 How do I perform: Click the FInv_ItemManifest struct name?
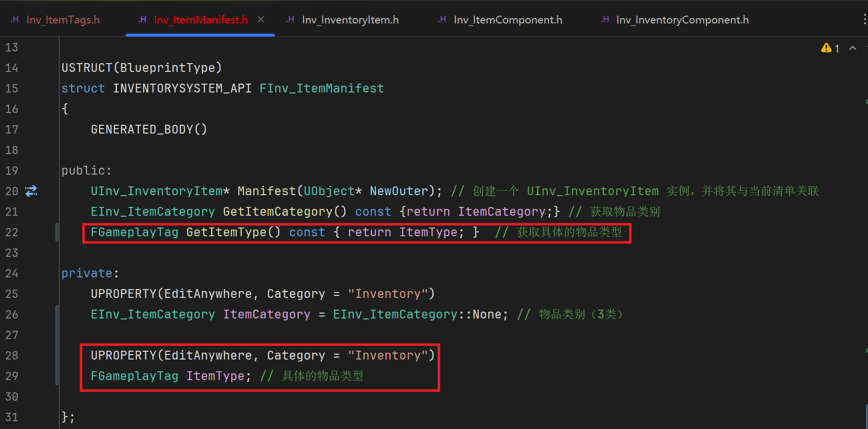click(322, 89)
